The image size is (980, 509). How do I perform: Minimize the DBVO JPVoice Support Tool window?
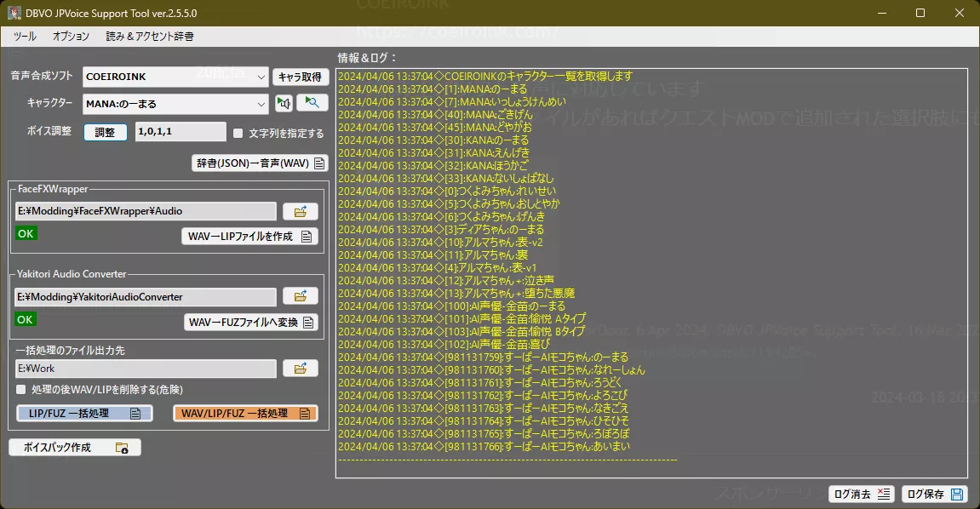(882, 13)
